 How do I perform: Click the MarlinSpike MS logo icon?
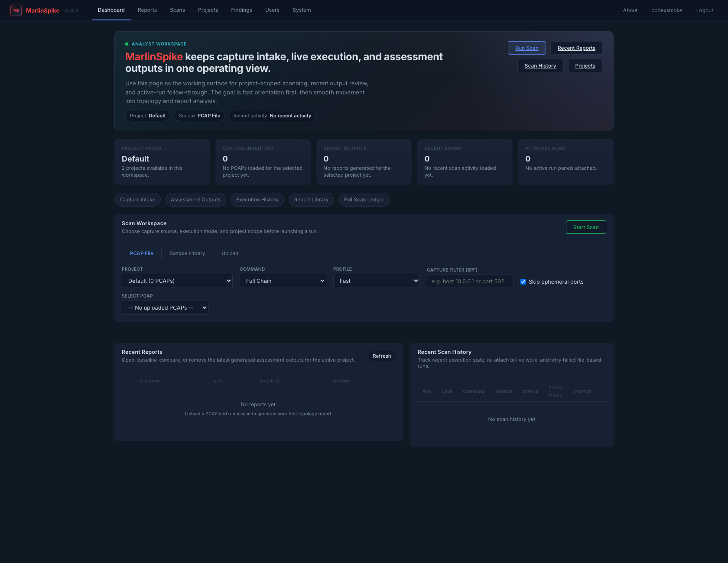16,10
